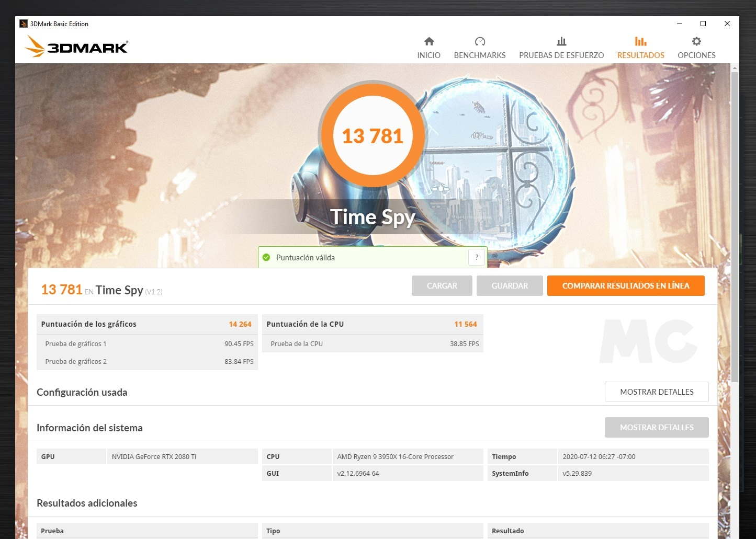The image size is (756, 539).
Task: Select the Pruebas de Esfuerzo chart icon
Action: 561,41
